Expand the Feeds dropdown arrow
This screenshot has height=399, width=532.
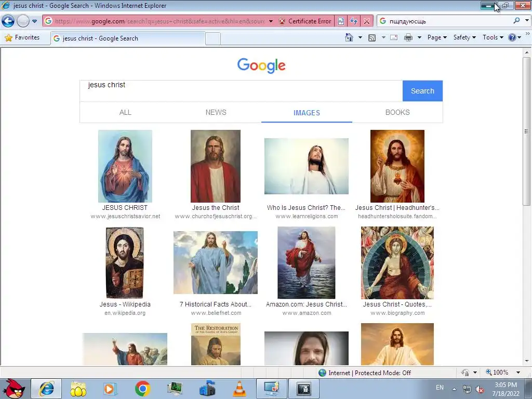tap(383, 37)
